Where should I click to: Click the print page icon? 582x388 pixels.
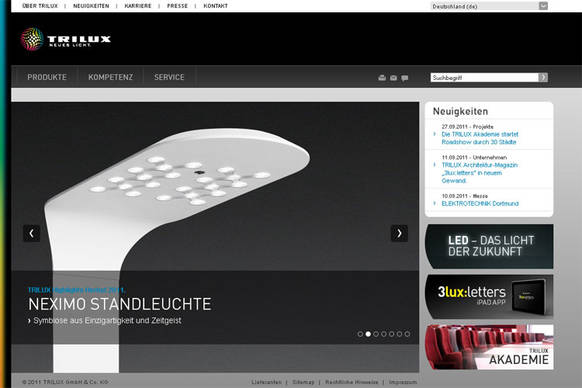pos(382,78)
